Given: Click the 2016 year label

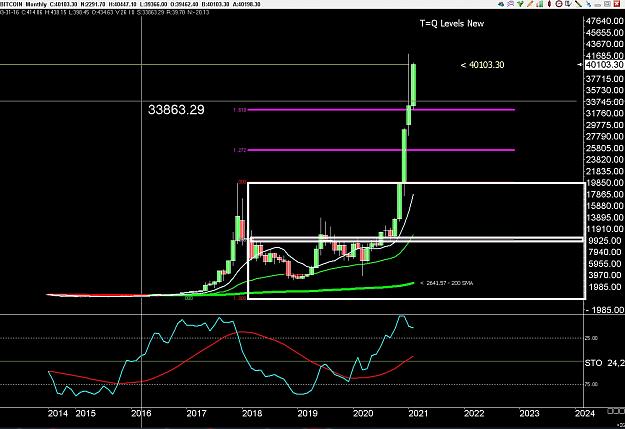Looking at the screenshot, I should coord(141,413).
